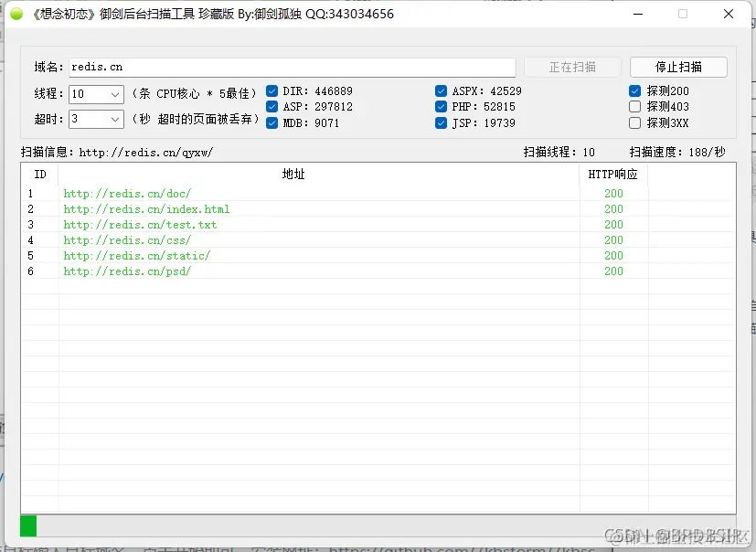The height and width of the screenshot is (552, 756).
Task: Open the 线程 dropdown showing 10
Action: 96,94
